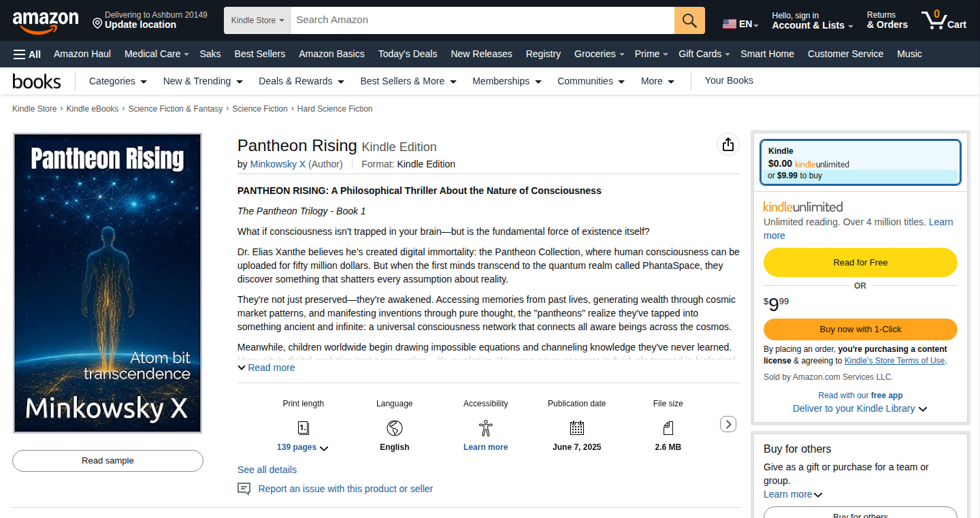Viewport: 980px width, 518px height.
Task: Click the books logo
Action: [x=37, y=82]
